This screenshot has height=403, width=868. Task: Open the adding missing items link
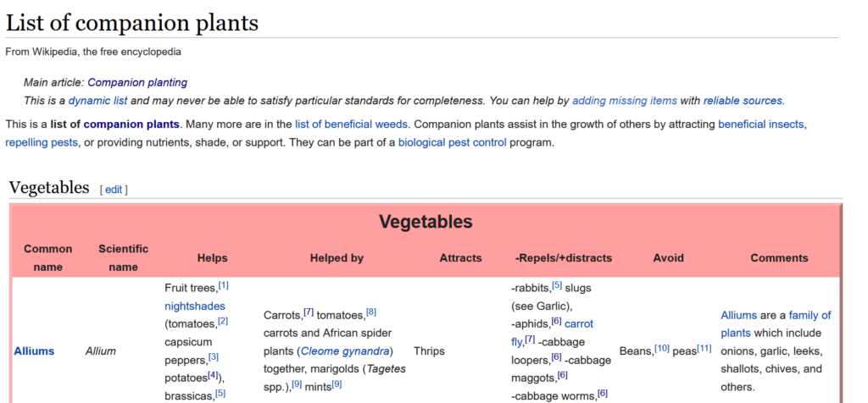(624, 100)
